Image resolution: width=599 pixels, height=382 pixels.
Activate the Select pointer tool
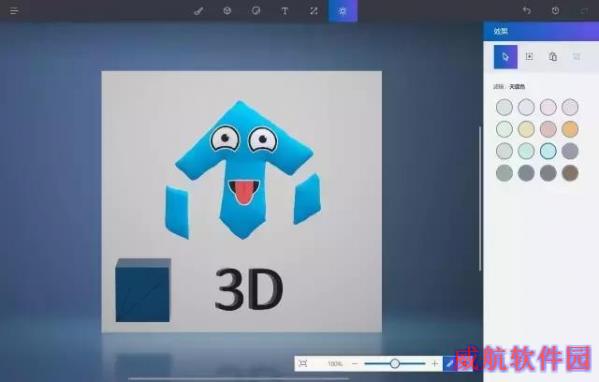click(505, 57)
